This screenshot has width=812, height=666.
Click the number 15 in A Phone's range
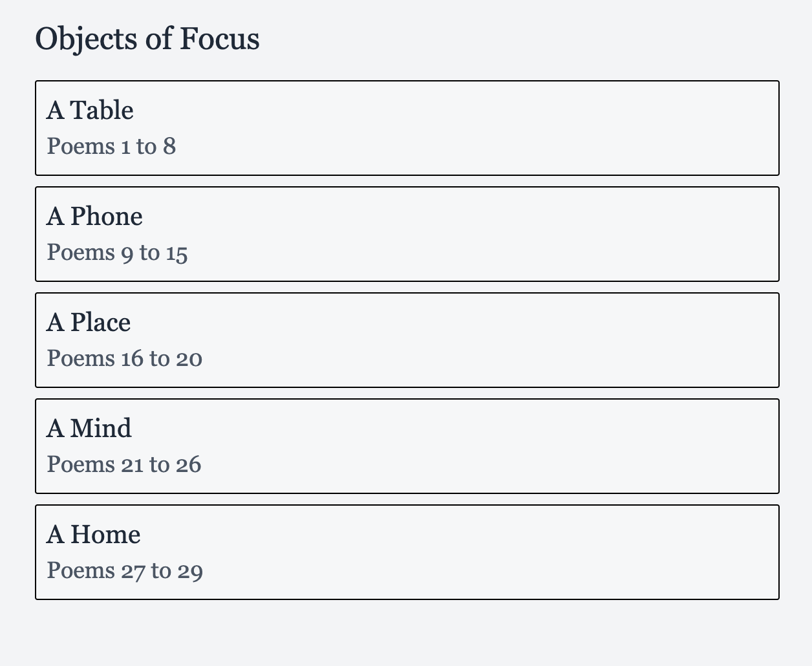176,253
